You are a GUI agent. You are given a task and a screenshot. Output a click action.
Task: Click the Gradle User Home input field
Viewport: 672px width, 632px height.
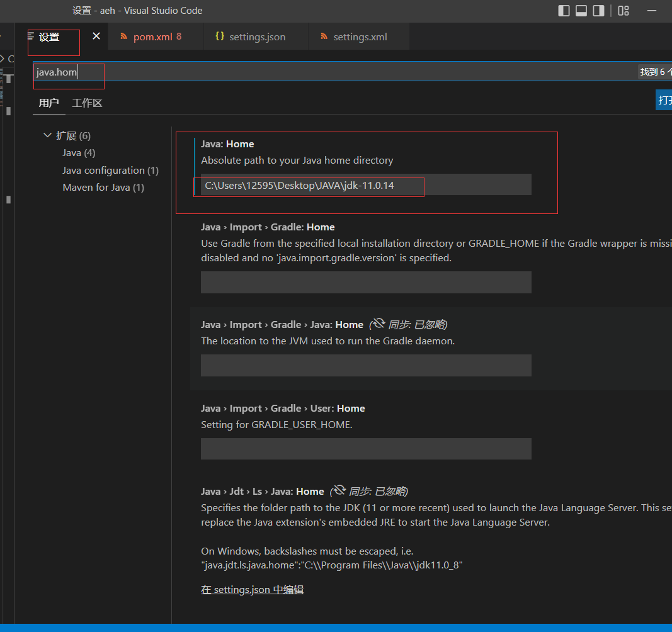click(x=365, y=448)
